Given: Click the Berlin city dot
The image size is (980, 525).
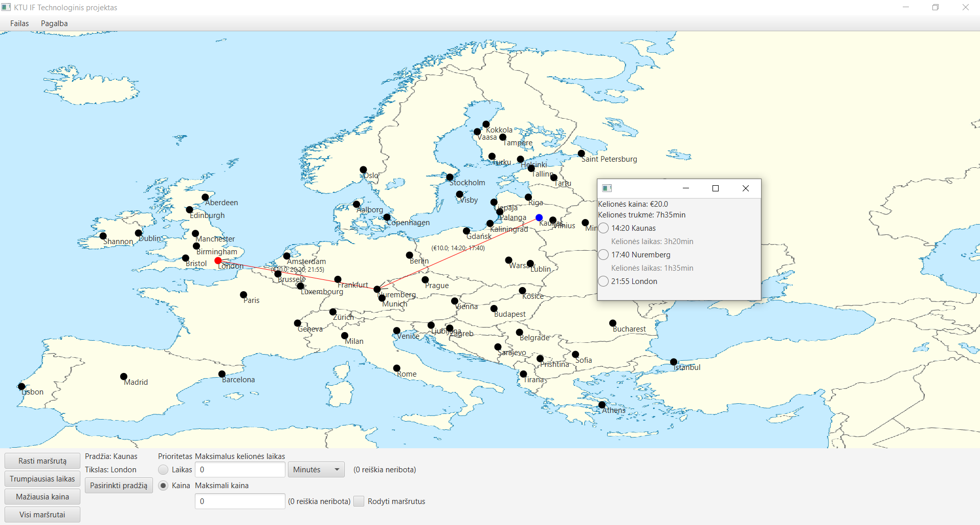Looking at the screenshot, I should [410, 255].
